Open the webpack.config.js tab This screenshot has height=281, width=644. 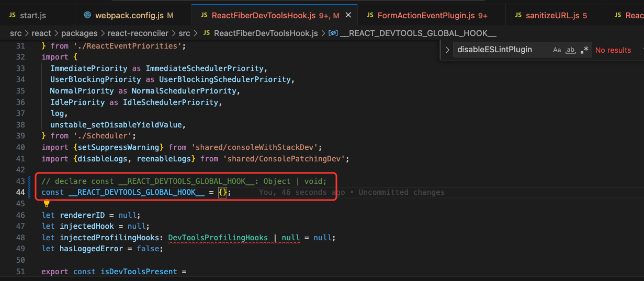[128, 16]
